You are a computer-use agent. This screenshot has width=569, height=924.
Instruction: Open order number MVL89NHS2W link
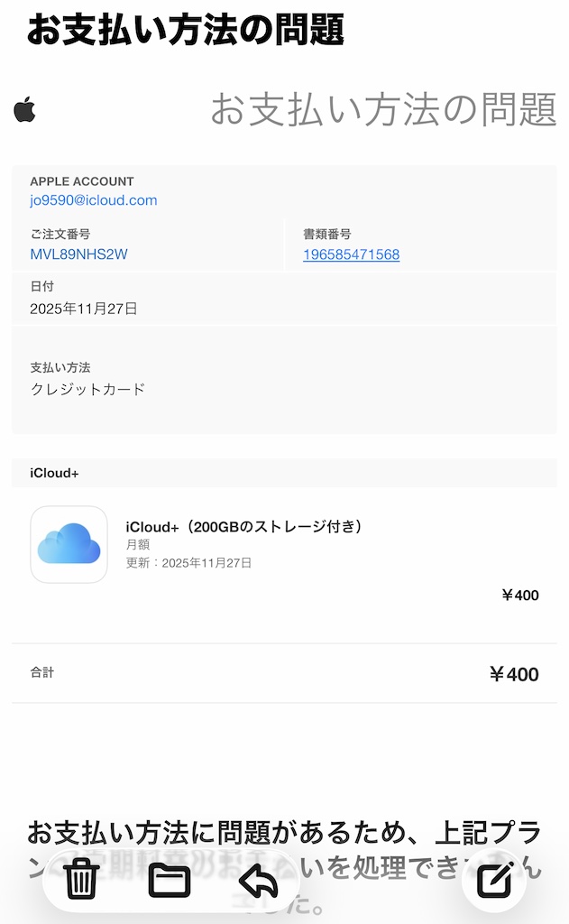coord(78,254)
